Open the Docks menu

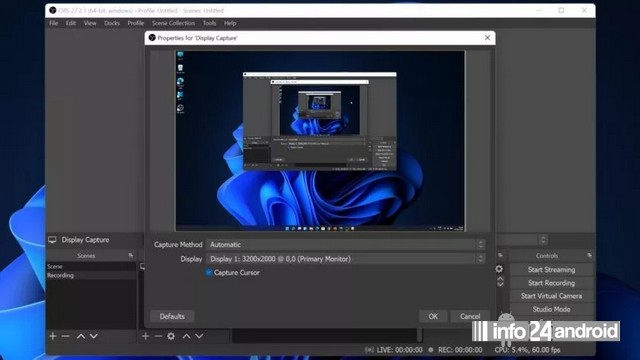pos(112,23)
